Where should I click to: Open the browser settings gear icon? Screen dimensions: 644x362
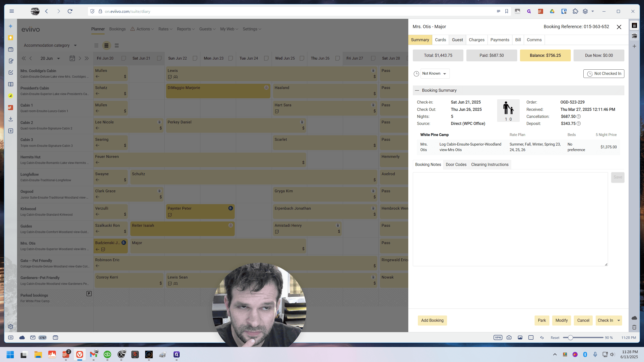[11, 327]
